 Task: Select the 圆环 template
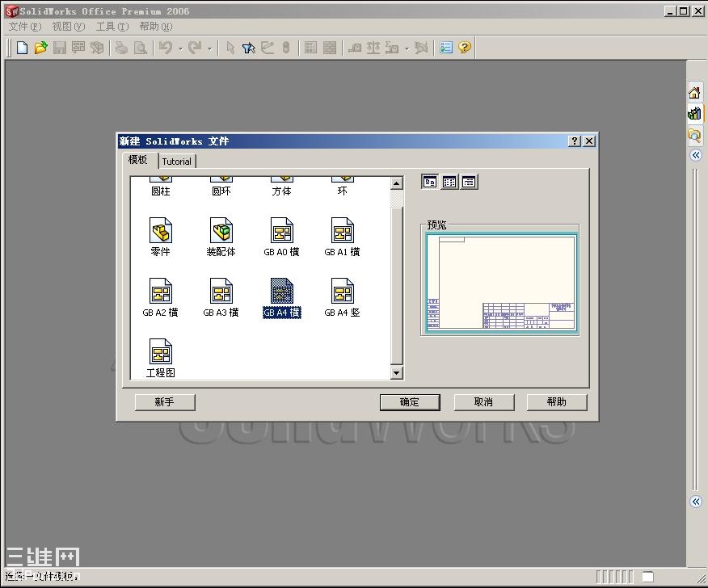tap(221, 187)
